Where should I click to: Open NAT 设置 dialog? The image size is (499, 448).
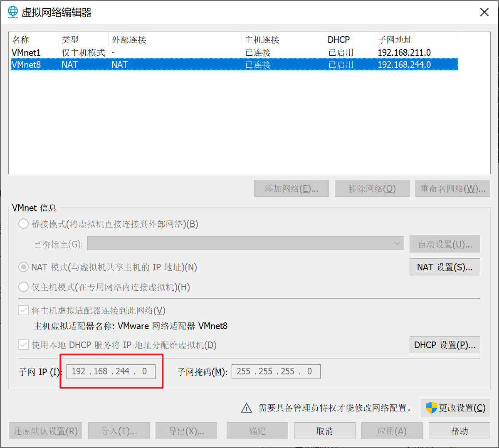coord(445,267)
